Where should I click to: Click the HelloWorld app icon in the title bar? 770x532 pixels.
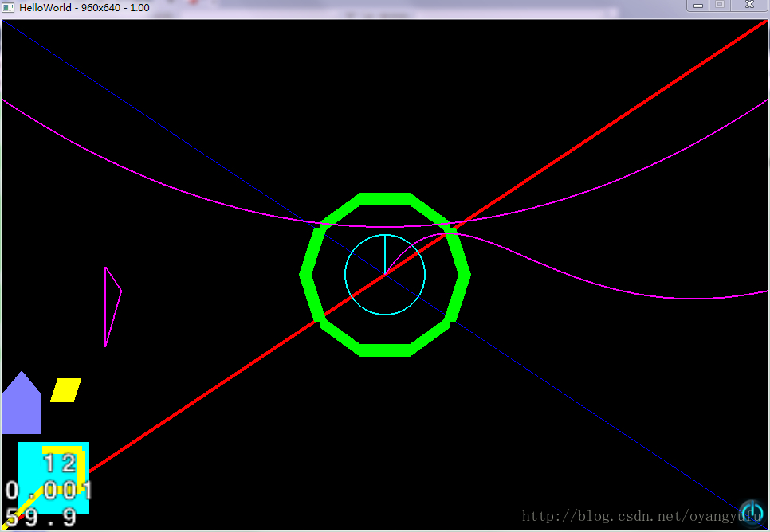(8, 7)
